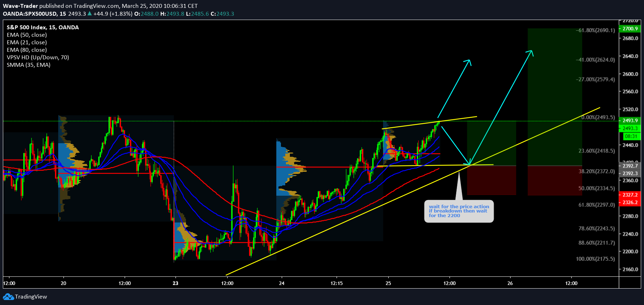Click the 88.60%(2211.7) Fibonacci level label
The image size is (644, 305).
tap(597, 242)
